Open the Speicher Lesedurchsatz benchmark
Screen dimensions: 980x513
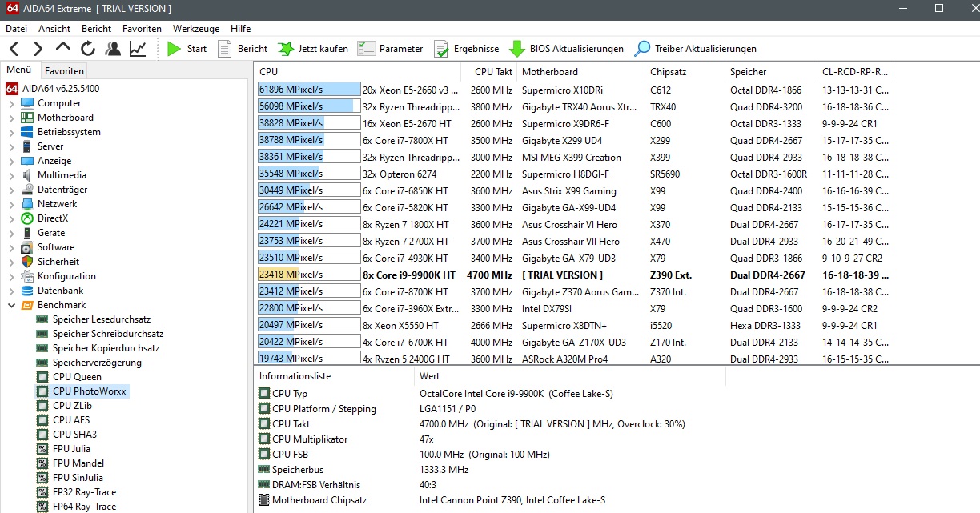coord(102,319)
